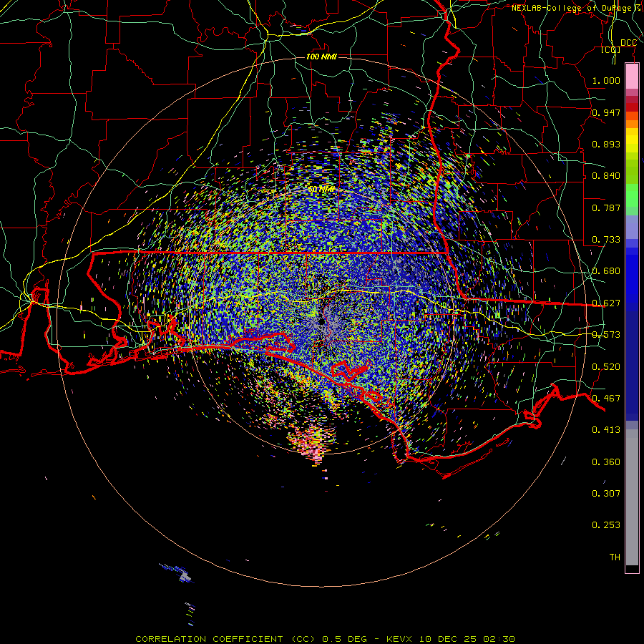Click the 100 NMI range ring label
The width and height of the screenshot is (644, 644).
coord(321,57)
